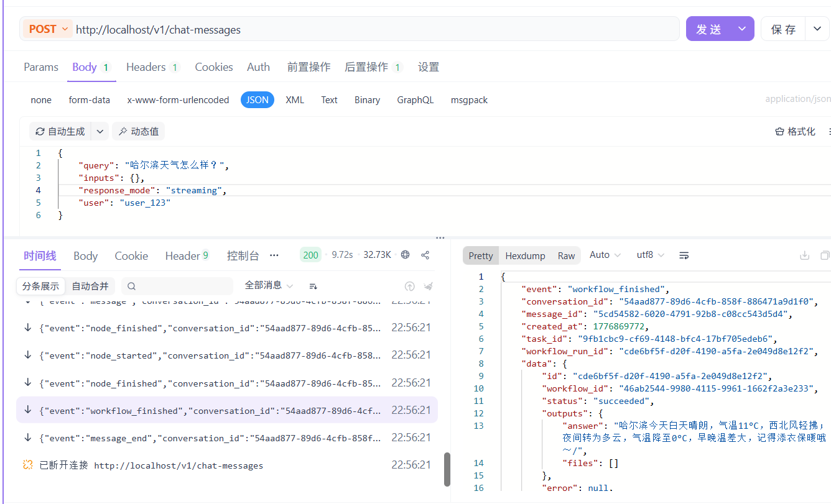Select the msgpack body type

coord(469,100)
